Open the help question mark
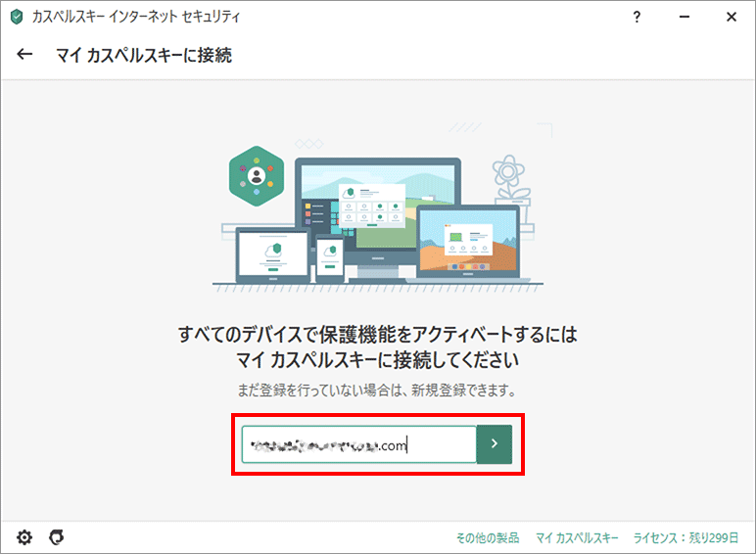 click(637, 18)
